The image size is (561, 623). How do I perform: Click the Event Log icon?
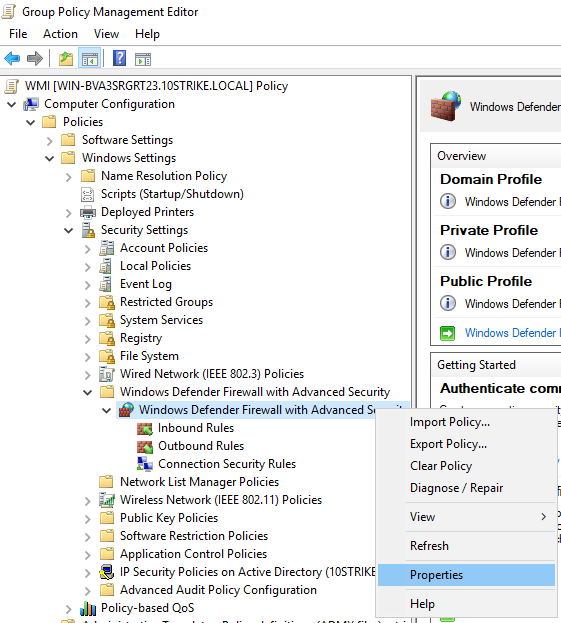point(106,284)
